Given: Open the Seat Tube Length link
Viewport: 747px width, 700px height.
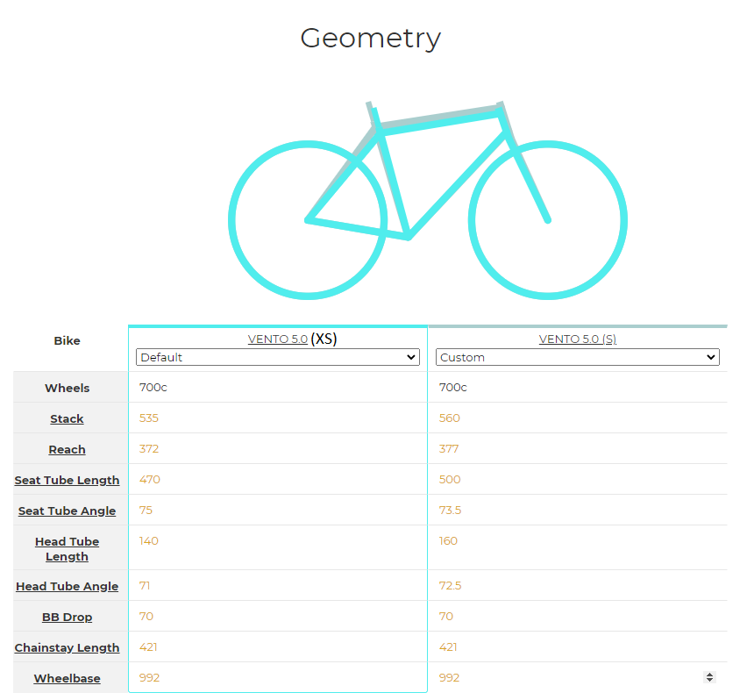Looking at the screenshot, I should point(67,481).
